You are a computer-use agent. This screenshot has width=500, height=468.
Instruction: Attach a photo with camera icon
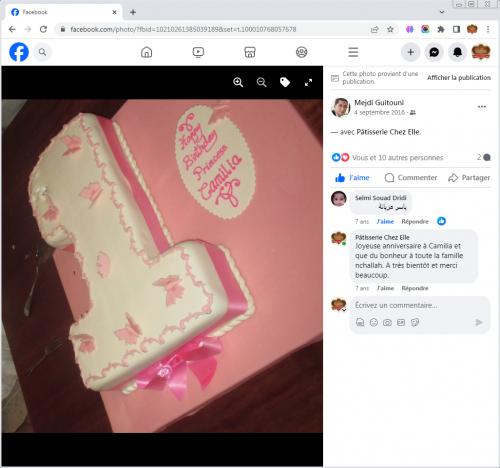[x=387, y=322]
